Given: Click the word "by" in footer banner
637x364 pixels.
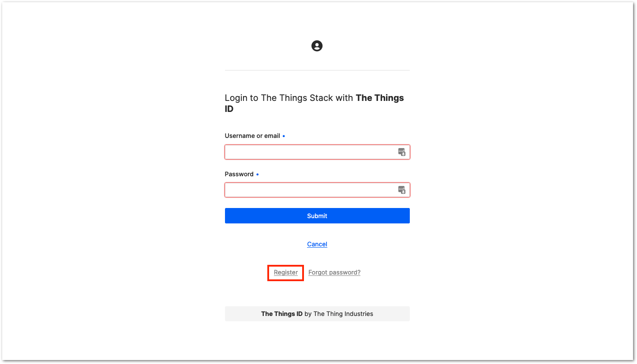Looking at the screenshot, I should 308,314.
